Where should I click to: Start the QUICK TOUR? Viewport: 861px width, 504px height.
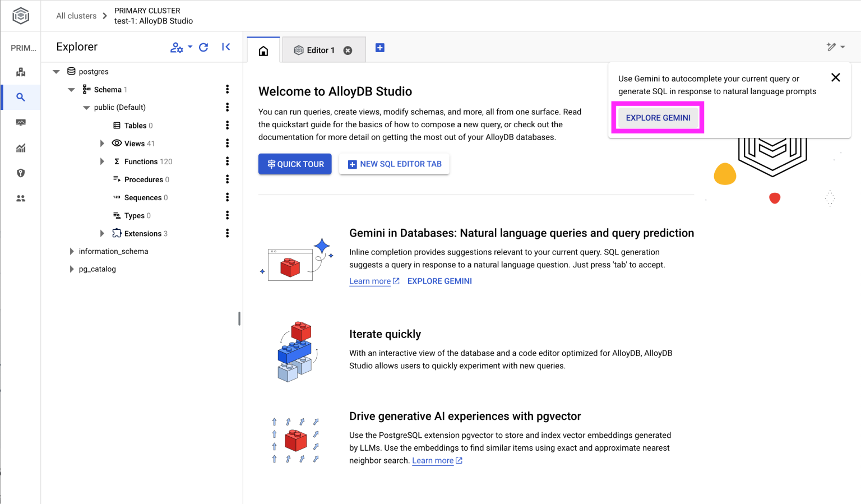(295, 164)
